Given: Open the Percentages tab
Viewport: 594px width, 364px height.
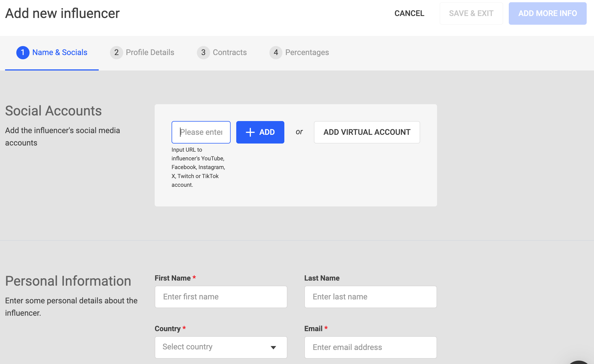Looking at the screenshot, I should (307, 53).
